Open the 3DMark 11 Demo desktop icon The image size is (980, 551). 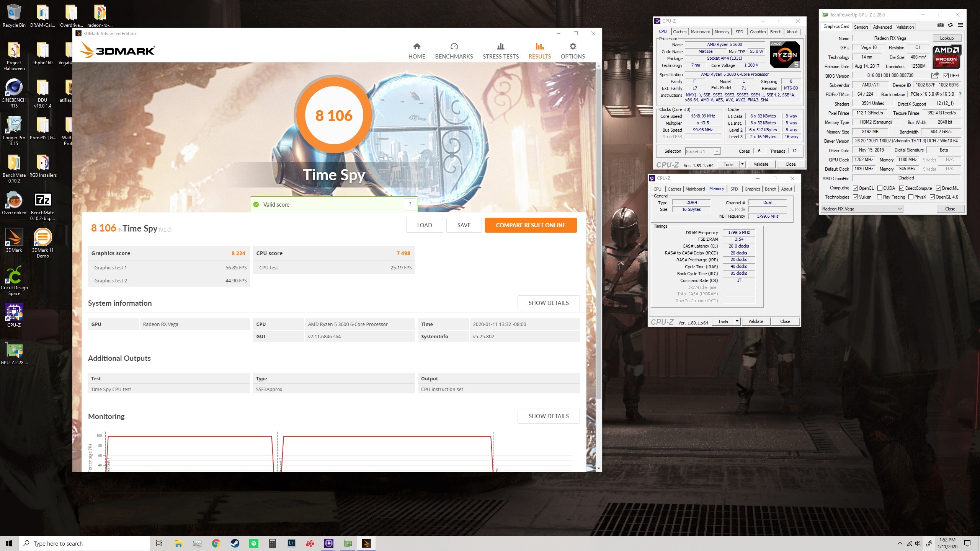click(x=42, y=243)
